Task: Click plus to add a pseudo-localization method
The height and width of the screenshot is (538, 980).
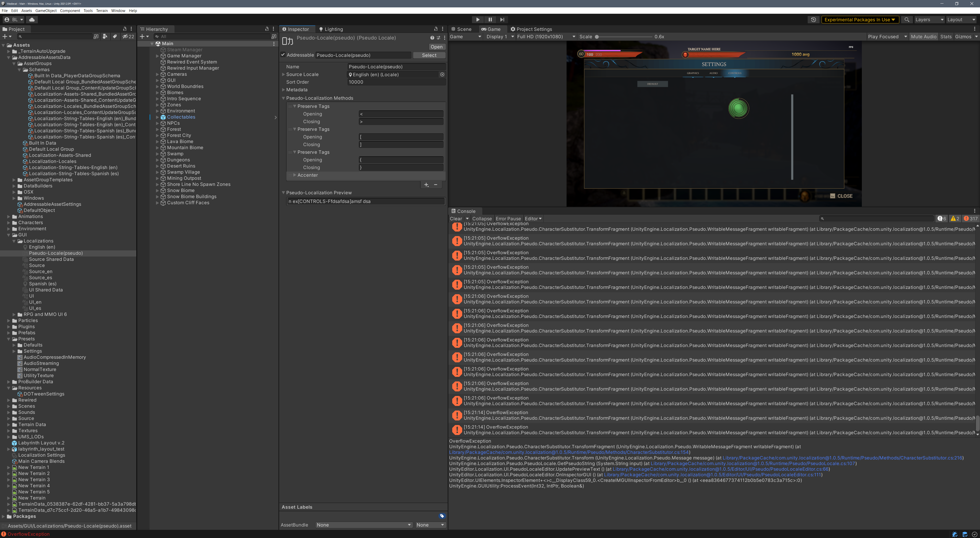Action: (426, 185)
